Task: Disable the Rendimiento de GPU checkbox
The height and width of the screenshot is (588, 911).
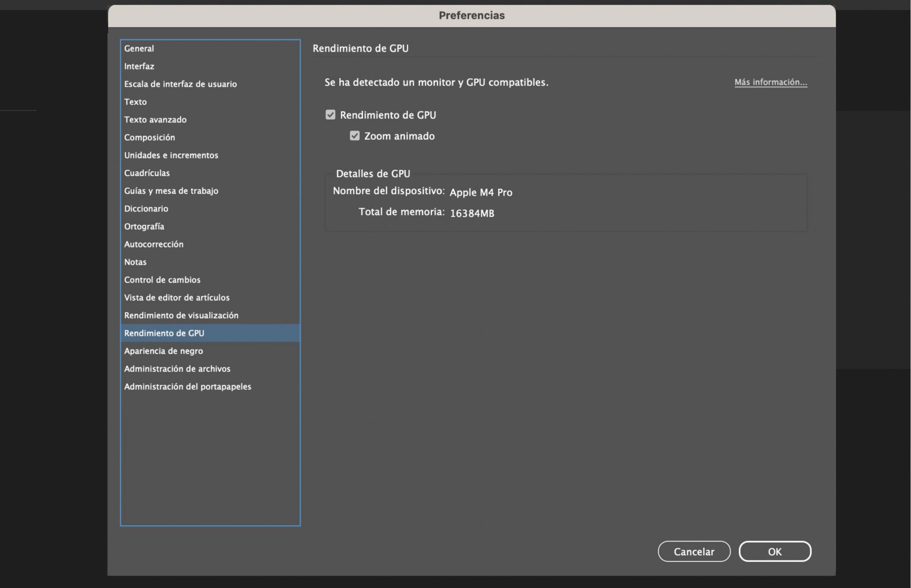Action: (x=331, y=114)
